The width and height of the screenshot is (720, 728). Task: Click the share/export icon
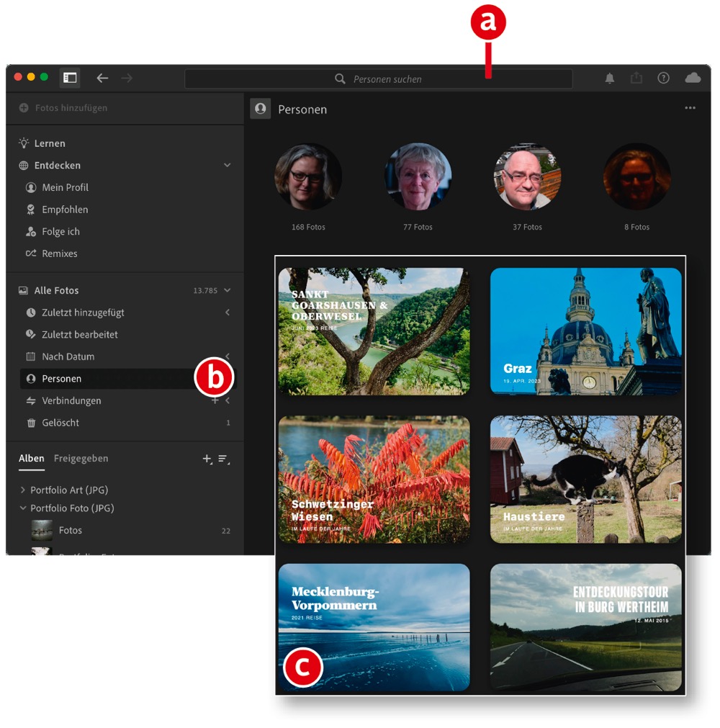click(636, 78)
